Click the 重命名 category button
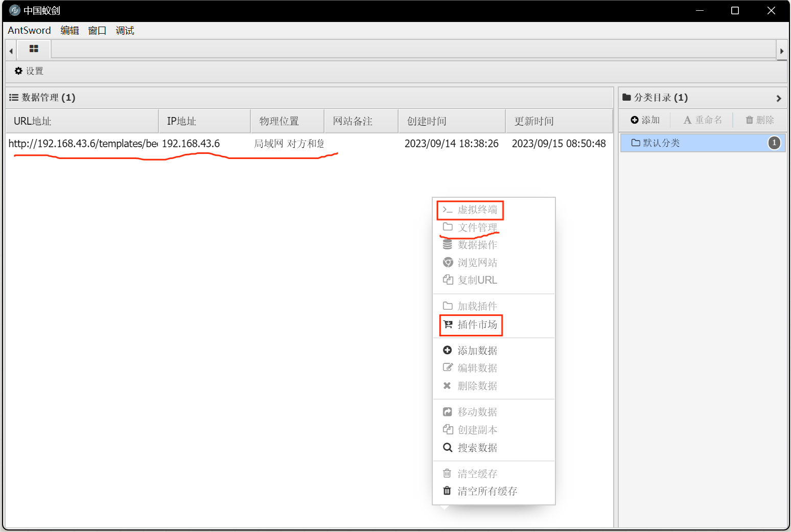Viewport: 791px width, 532px height. (703, 120)
